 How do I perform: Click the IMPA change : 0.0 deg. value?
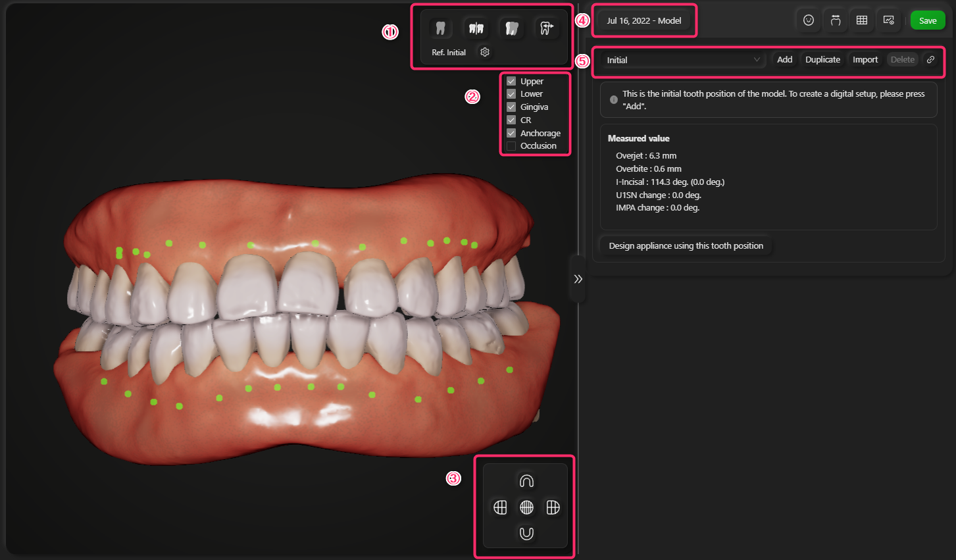pyautogui.click(x=658, y=208)
